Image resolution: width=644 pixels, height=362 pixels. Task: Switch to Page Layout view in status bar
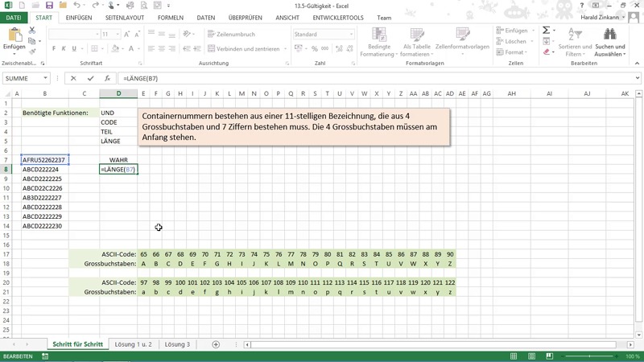531,356
